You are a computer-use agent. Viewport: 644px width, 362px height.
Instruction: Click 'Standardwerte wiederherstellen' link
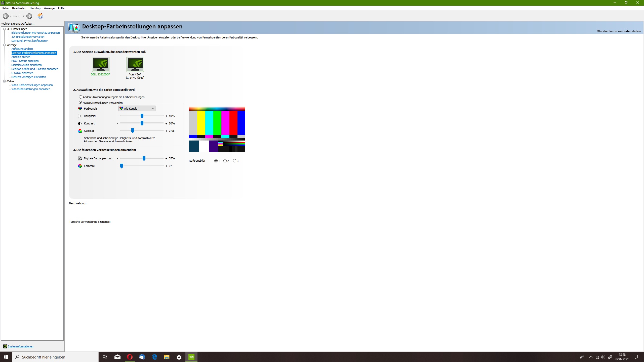click(619, 31)
